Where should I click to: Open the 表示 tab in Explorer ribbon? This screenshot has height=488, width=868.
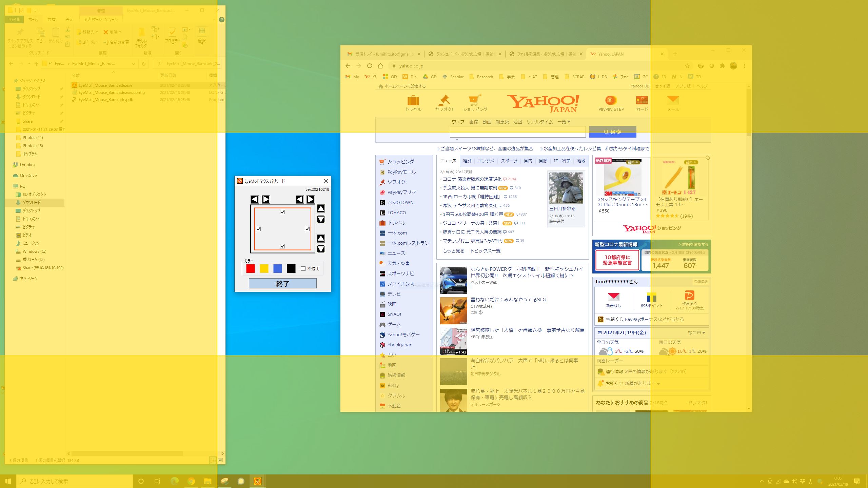(x=70, y=20)
